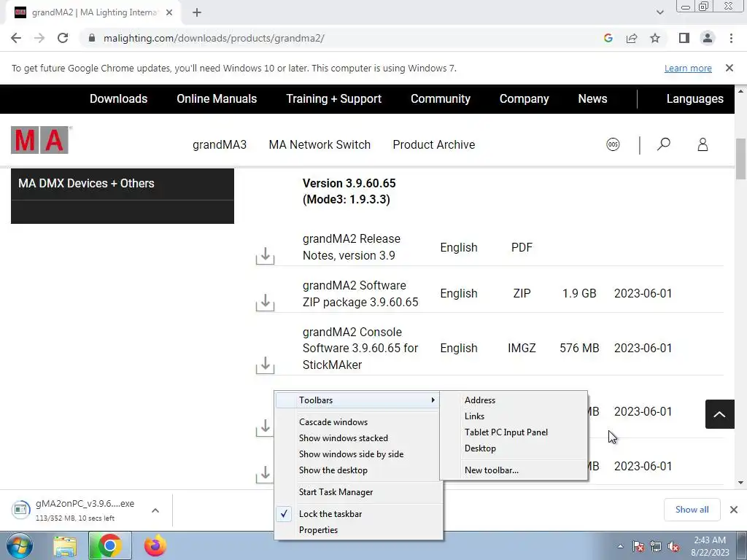Share this page via the share icon
This screenshot has height=560, width=747.
click(x=632, y=38)
